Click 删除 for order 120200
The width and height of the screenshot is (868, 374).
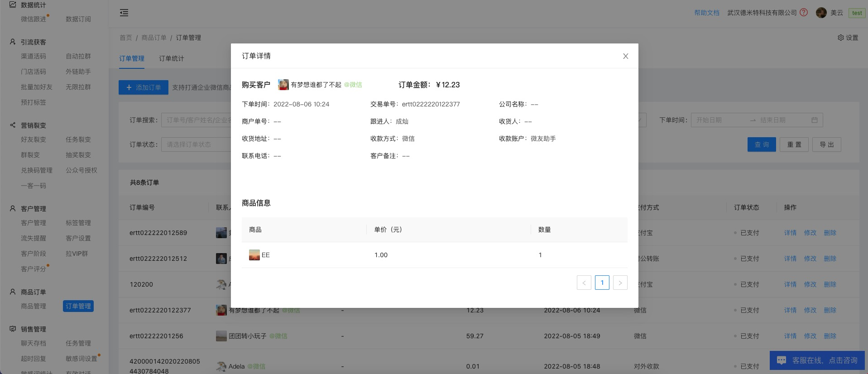pyautogui.click(x=830, y=284)
